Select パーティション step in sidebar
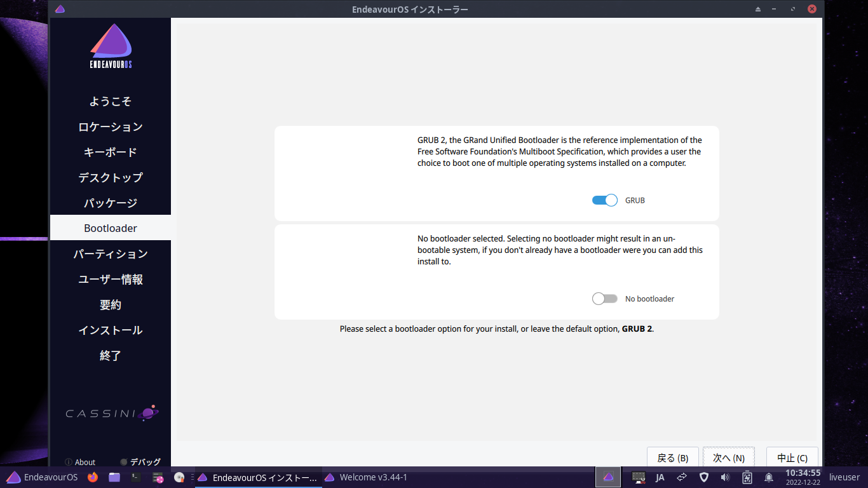 (x=111, y=254)
